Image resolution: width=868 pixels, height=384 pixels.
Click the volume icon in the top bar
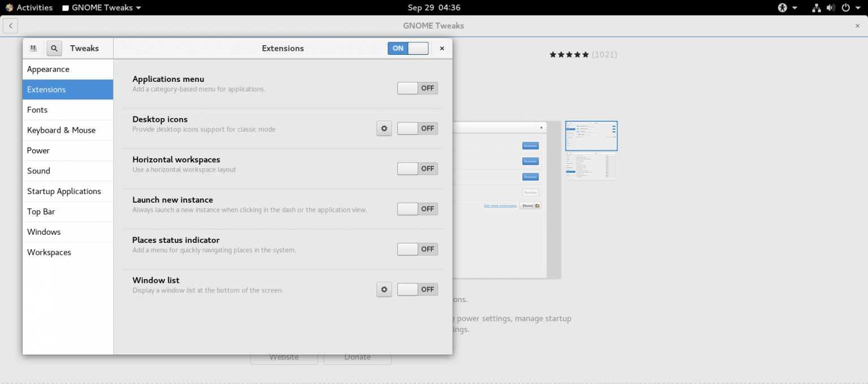click(831, 7)
